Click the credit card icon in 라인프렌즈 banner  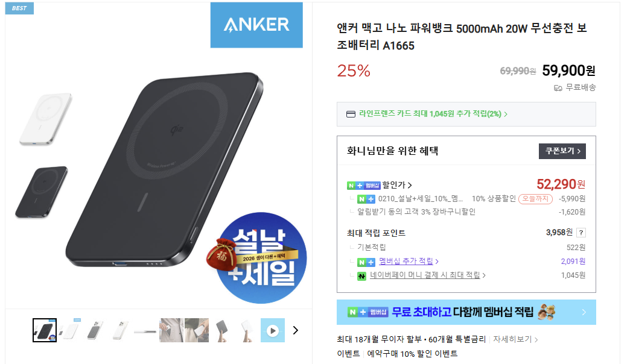point(351,114)
